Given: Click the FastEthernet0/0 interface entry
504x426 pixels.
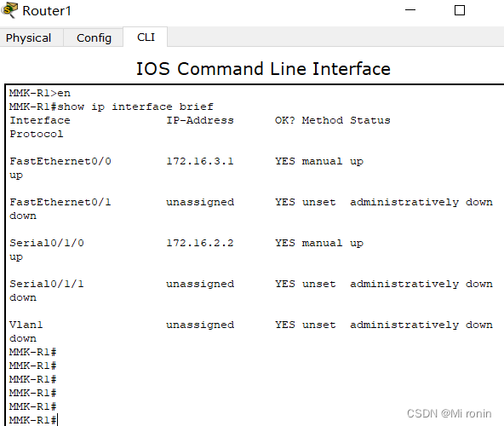Looking at the screenshot, I should pyautogui.click(x=60, y=161).
